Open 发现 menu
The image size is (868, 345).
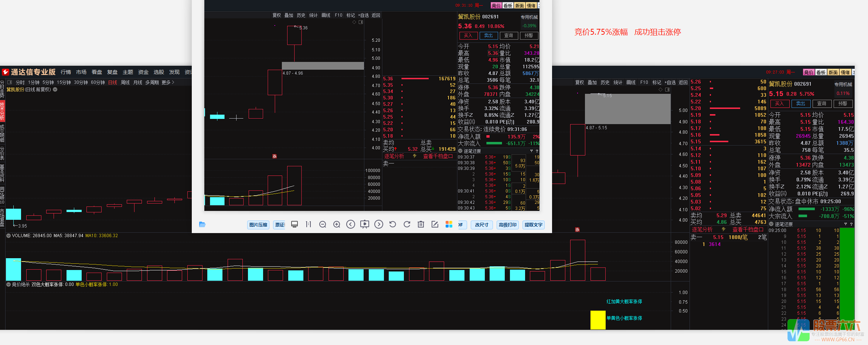174,72
